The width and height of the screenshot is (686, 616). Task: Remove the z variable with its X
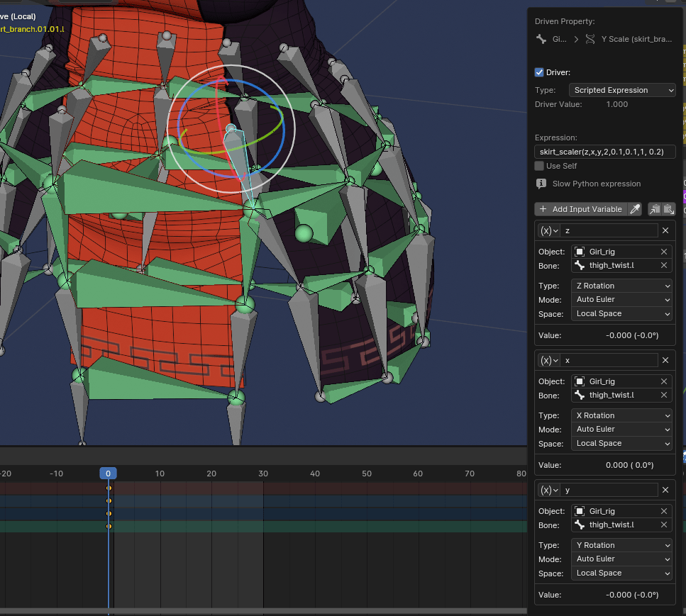pyautogui.click(x=665, y=230)
